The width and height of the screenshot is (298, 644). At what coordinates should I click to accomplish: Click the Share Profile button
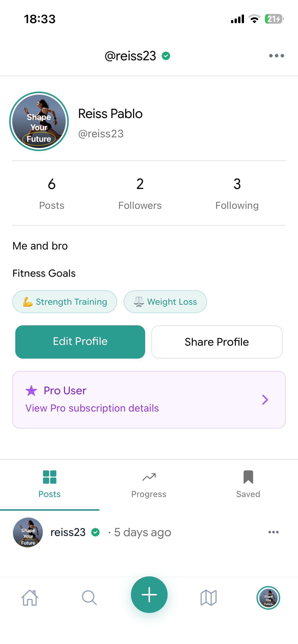pyautogui.click(x=217, y=342)
